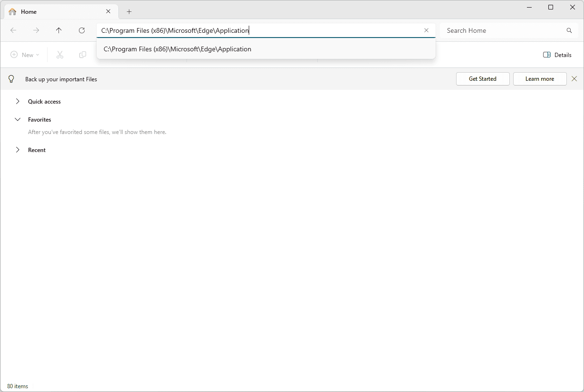Click the forward navigation arrow
This screenshot has height=392, width=584.
(x=36, y=30)
